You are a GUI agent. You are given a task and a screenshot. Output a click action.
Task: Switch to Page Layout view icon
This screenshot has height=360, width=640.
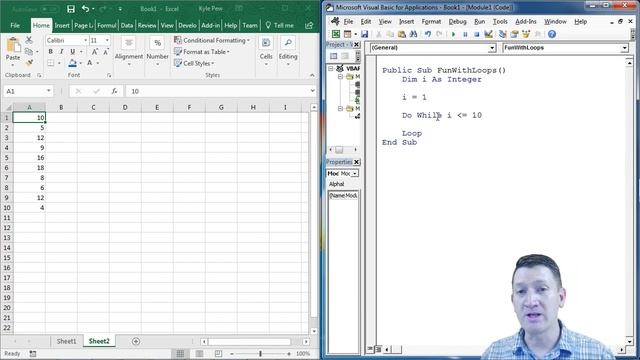(x=199, y=353)
